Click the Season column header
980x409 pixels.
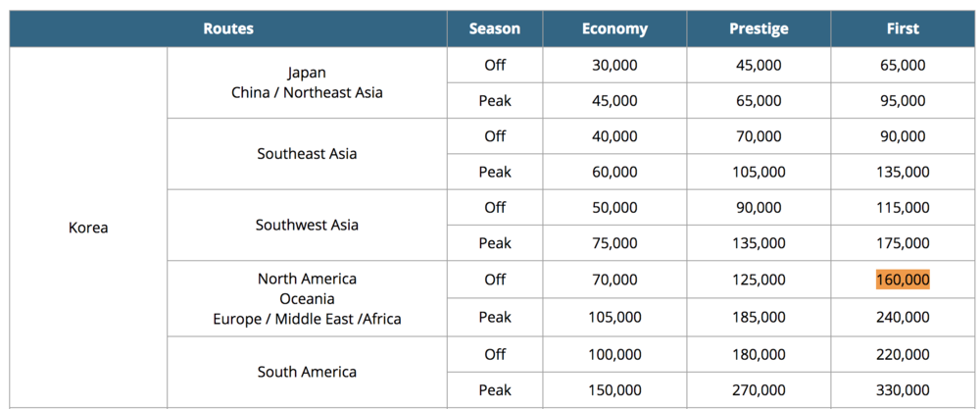(495, 28)
